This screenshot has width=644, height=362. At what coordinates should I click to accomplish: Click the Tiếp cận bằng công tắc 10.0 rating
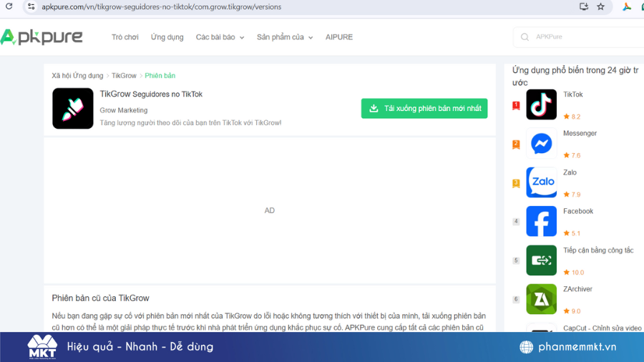(x=573, y=272)
